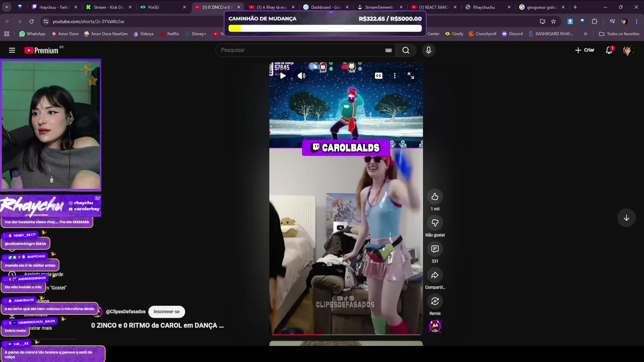
Task: Open the on-screen keyboard icon in search box
Action: (x=388, y=50)
